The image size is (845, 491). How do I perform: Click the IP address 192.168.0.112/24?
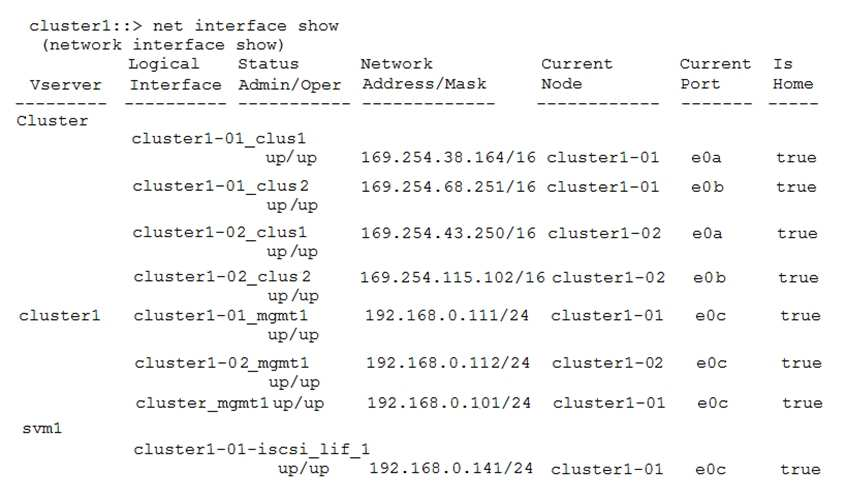click(x=448, y=363)
